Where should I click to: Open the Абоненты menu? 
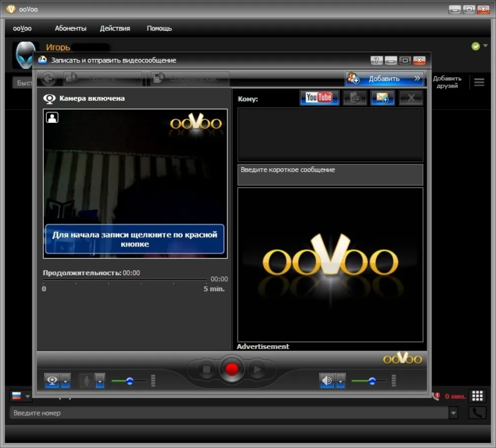70,29
